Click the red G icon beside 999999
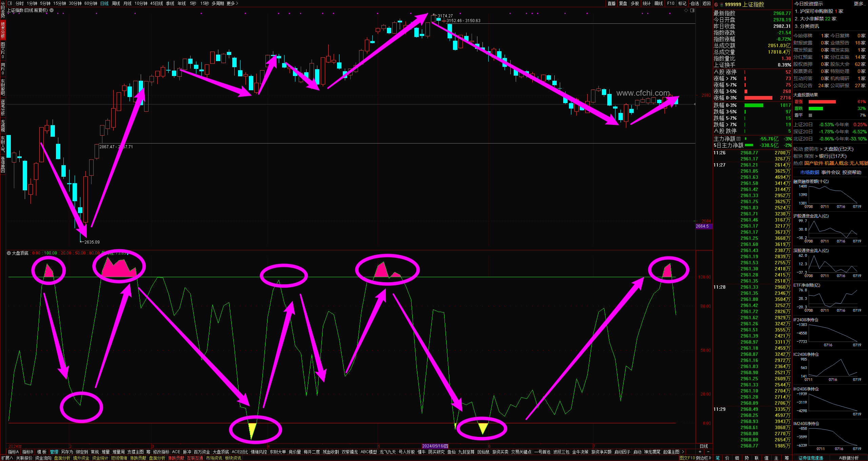The width and height of the screenshot is (868, 461). pos(716,4)
